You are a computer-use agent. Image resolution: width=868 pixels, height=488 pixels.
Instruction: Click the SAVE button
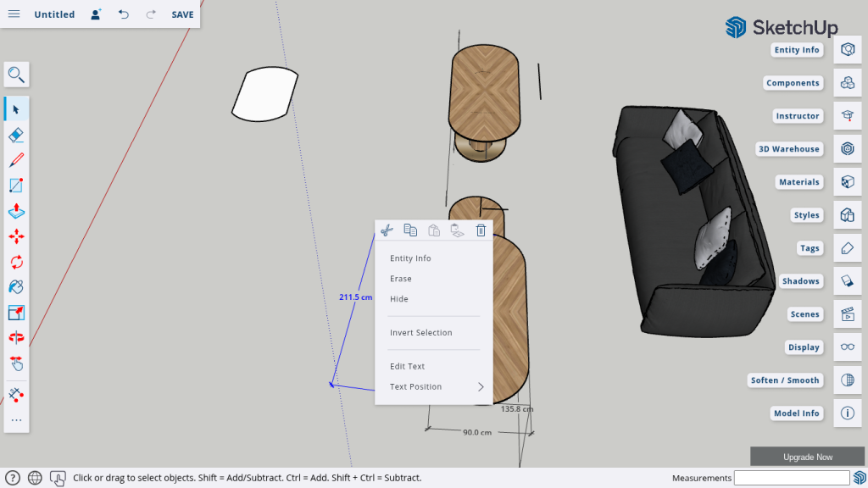pos(182,14)
